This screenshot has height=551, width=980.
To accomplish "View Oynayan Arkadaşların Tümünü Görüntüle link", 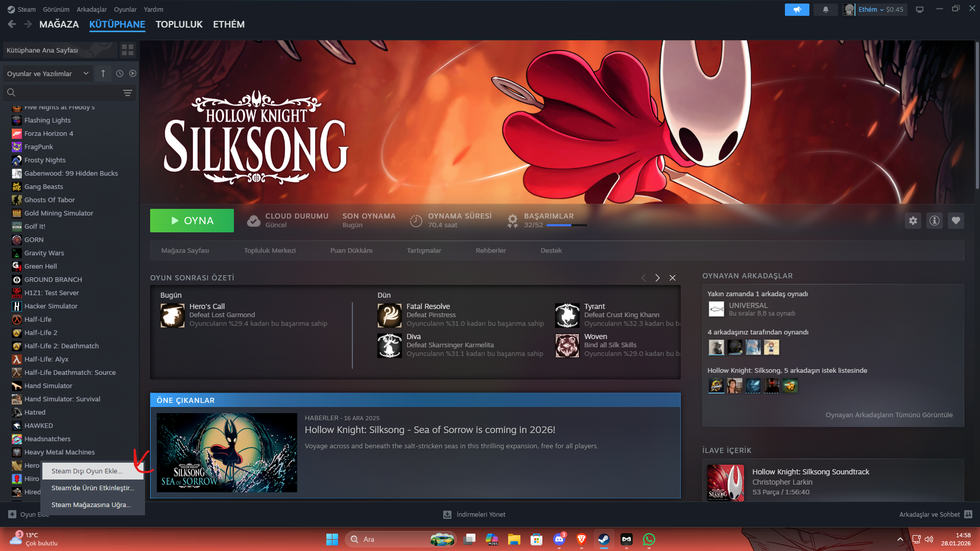I will click(x=889, y=415).
